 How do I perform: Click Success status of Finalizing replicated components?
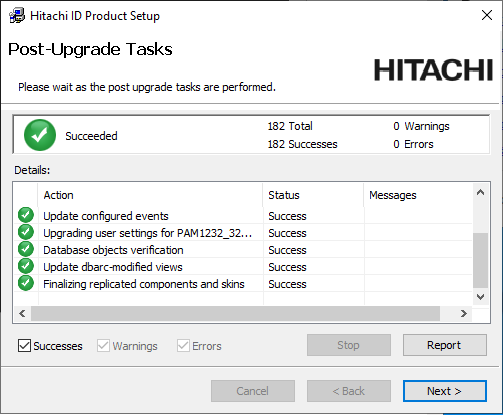coord(287,284)
